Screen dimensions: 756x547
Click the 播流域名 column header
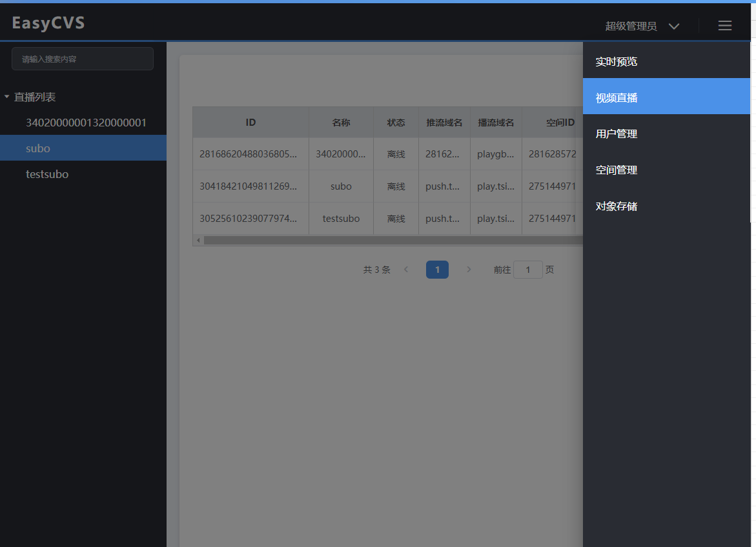tap(496, 123)
